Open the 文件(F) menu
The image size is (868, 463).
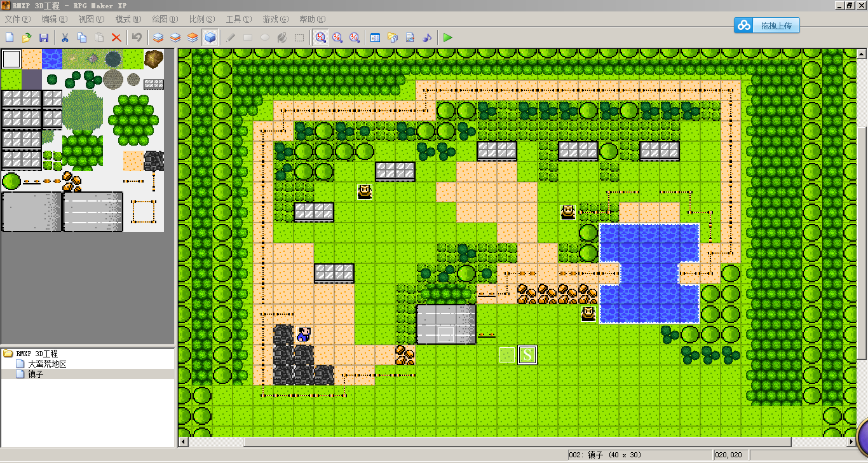click(x=18, y=20)
